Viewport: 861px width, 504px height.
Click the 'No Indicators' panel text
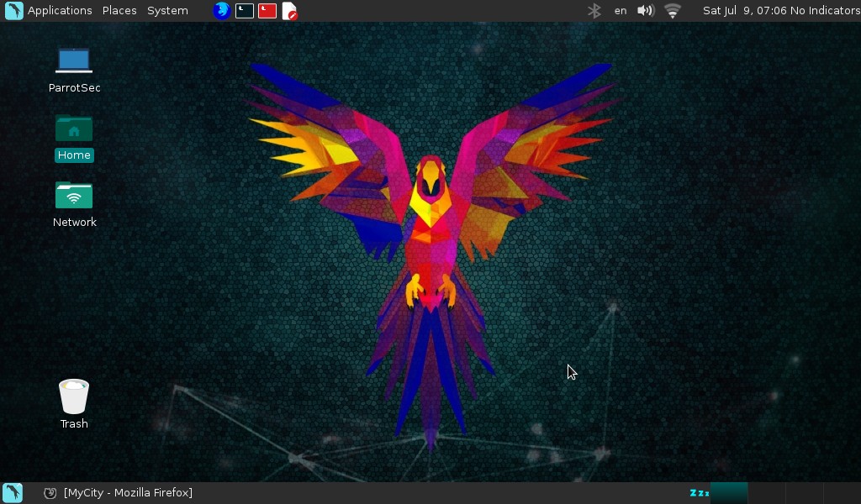click(x=825, y=10)
